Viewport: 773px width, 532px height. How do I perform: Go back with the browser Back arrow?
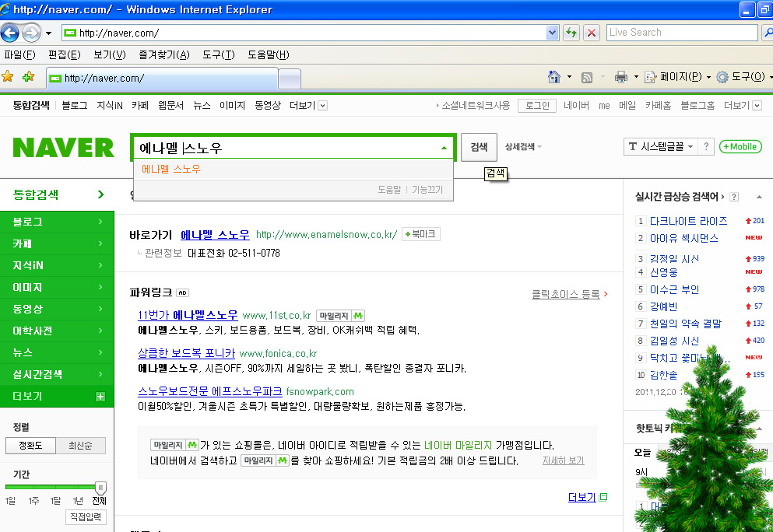[x=10, y=33]
